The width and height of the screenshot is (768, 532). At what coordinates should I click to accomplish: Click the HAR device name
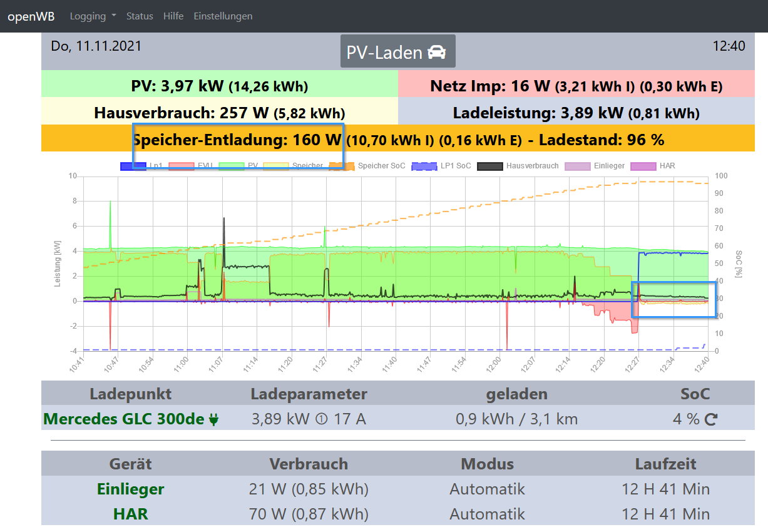(130, 514)
